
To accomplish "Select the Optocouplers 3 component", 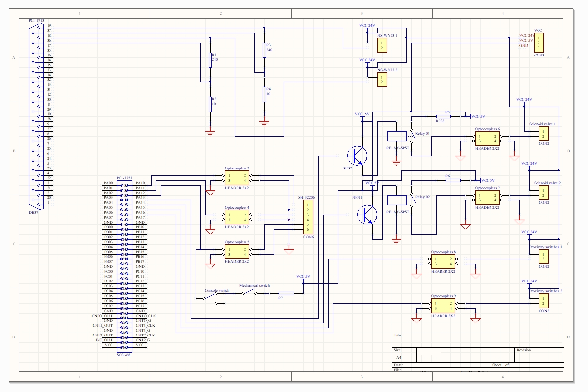I will (x=237, y=177).
